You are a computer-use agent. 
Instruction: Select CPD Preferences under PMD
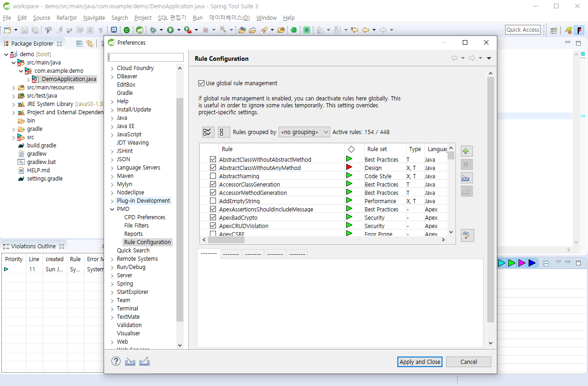(145, 217)
